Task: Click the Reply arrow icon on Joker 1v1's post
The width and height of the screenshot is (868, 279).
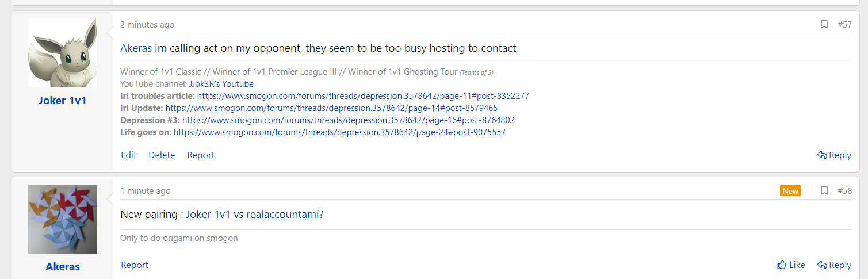Action: click(x=823, y=155)
